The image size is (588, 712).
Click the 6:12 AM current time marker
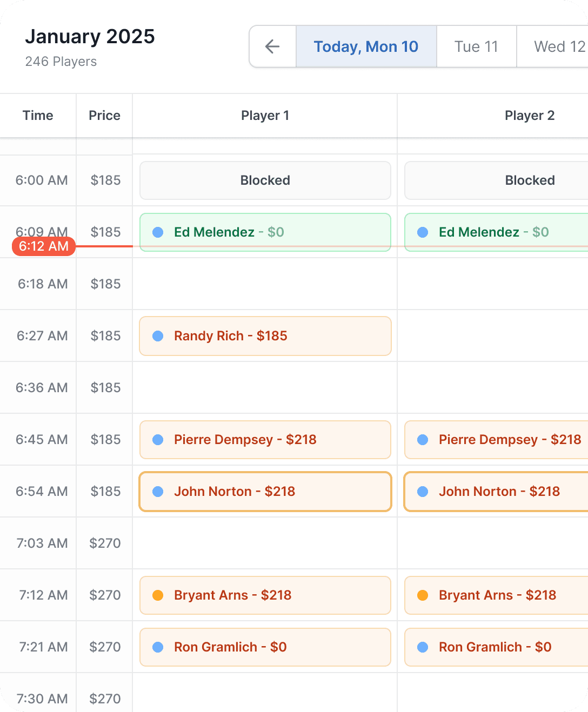click(43, 247)
